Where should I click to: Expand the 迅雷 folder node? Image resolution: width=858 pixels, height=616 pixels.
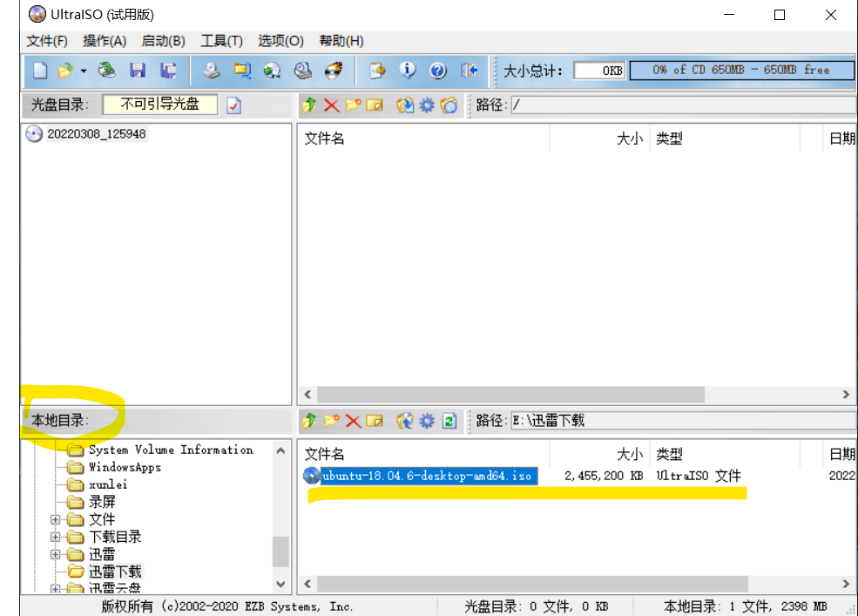(55, 554)
